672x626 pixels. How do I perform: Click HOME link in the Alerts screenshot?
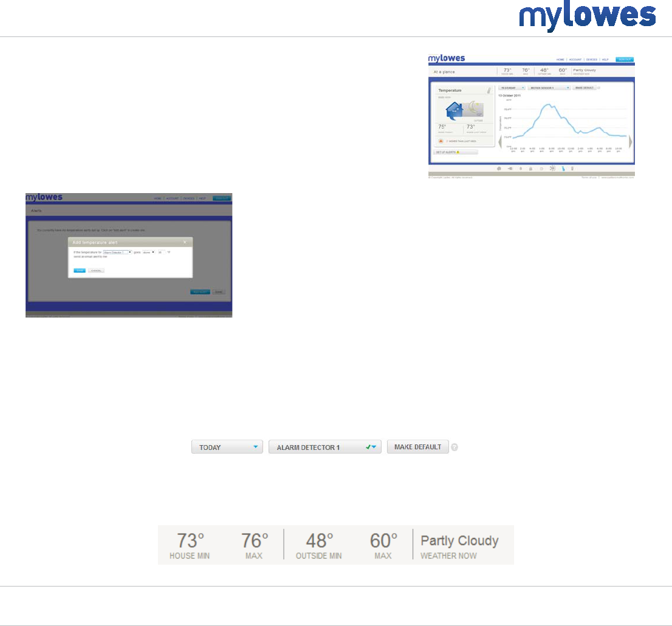pyautogui.click(x=158, y=199)
